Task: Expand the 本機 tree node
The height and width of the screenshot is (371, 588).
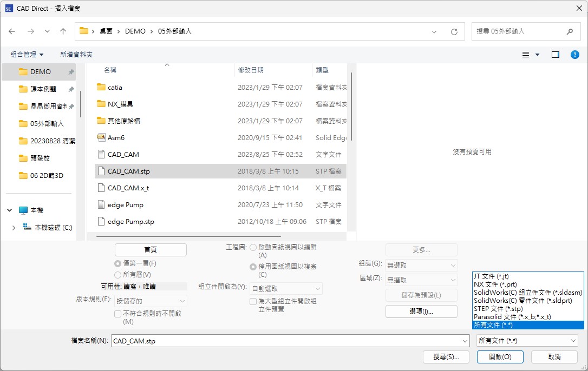Action: click(10, 210)
